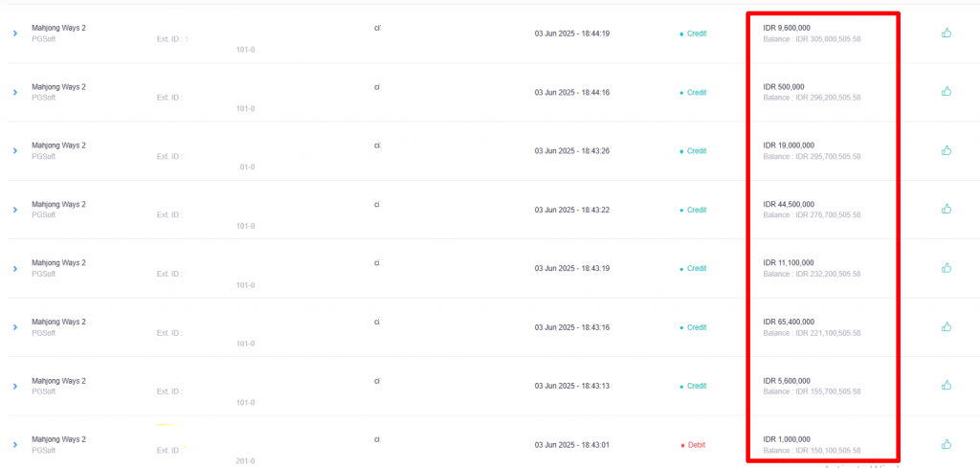The width and height of the screenshot is (980, 468).
Task: Expand the 18:43:26 transaction row chevron
Action: coord(15,150)
